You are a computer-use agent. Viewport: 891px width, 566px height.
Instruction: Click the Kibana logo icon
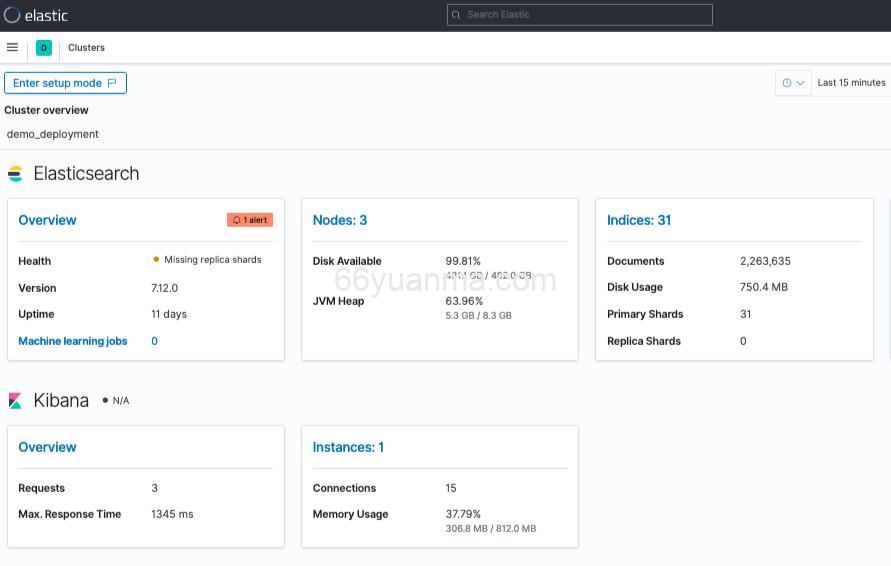click(x=15, y=401)
